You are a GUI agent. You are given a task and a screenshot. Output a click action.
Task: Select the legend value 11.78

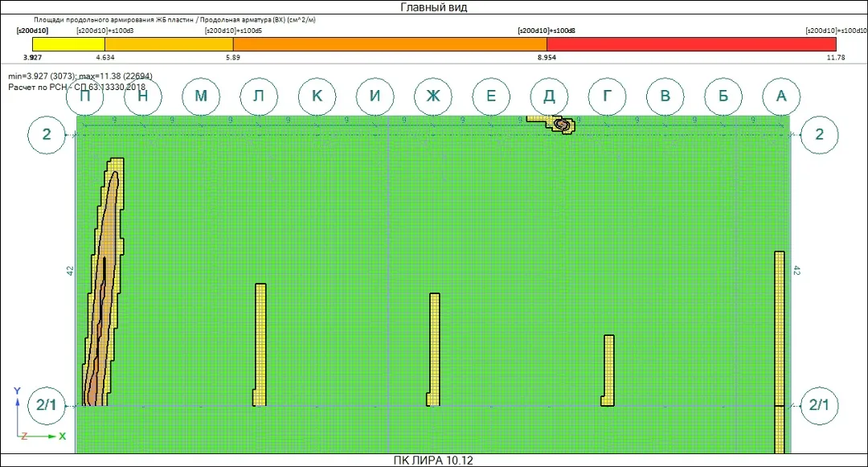click(836, 58)
